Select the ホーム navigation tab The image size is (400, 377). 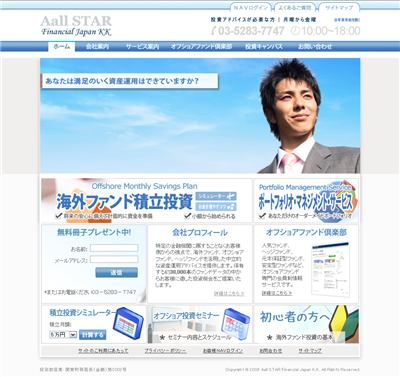[62, 47]
